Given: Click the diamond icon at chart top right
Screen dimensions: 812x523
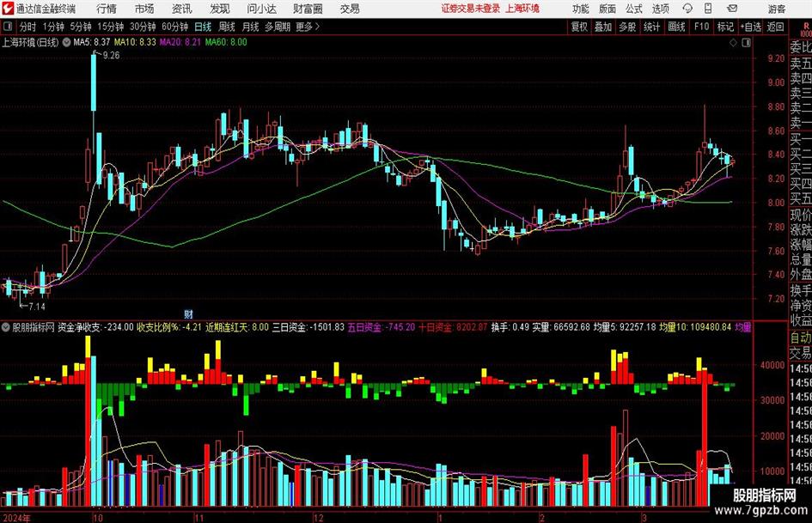Looking at the screenshot, I should pos(733,43).
